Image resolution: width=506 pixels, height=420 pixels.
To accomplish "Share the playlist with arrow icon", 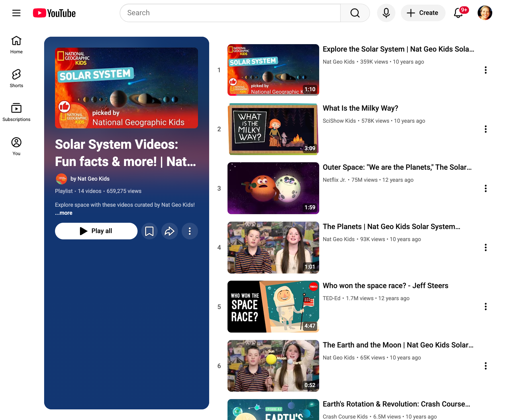I will click(x=170, y=231).
